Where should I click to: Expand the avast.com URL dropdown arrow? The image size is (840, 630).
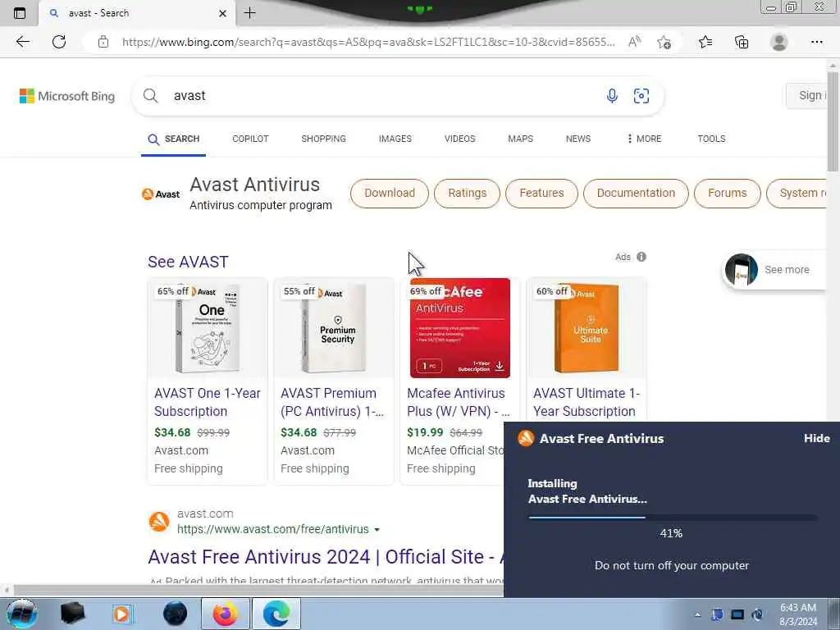377,530
